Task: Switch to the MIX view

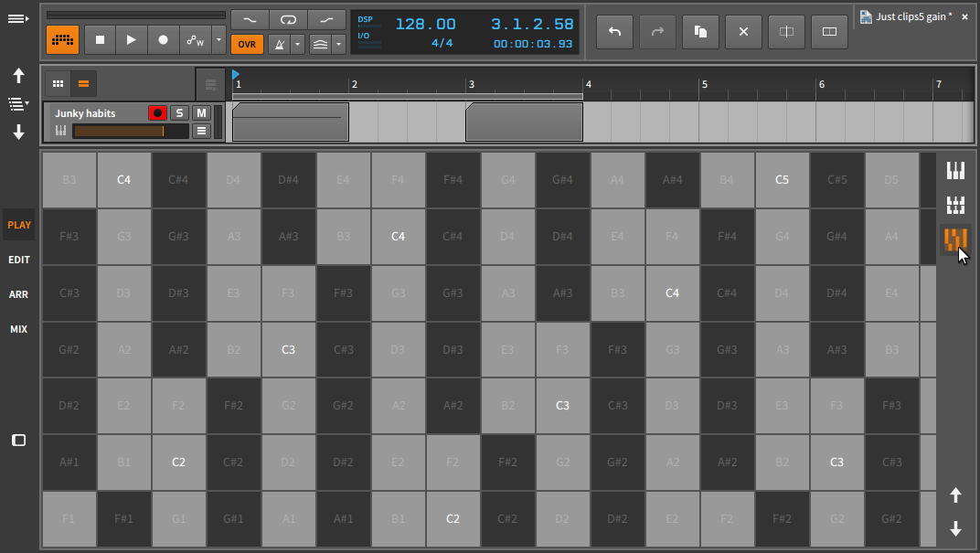Action: 18,329
